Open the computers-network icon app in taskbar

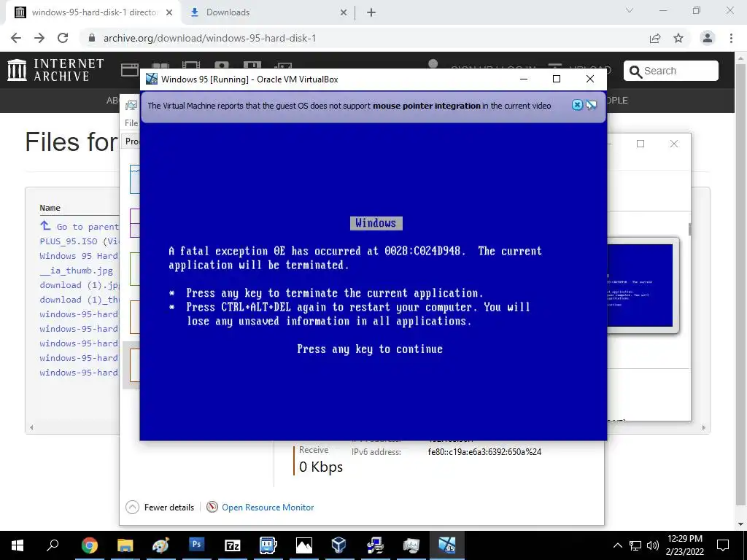pos(376,545)
